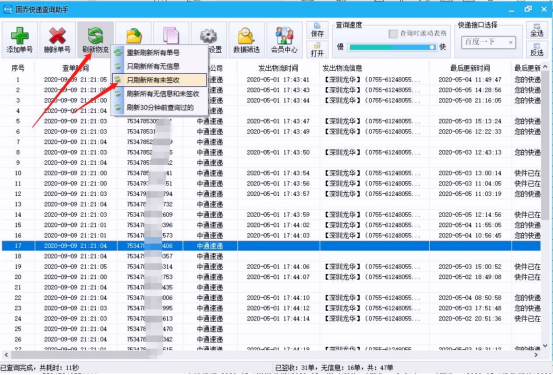This screenshot has width=553, height=375.
Task: Click 中通速递 cell in row 7
Action: [x=210, y=142]
